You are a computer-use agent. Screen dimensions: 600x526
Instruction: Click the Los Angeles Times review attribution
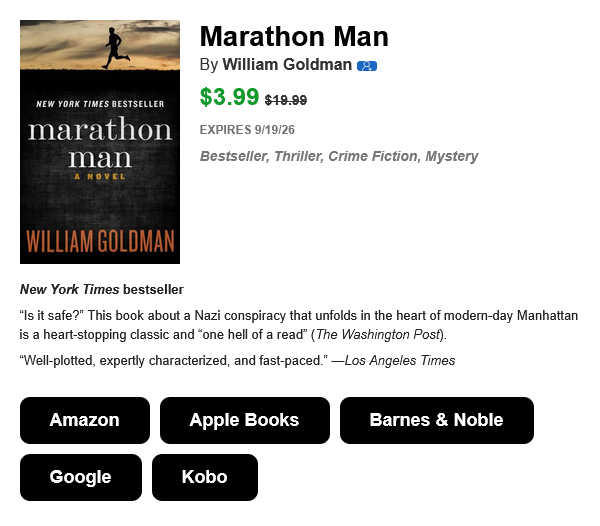(x=400, y=361)
